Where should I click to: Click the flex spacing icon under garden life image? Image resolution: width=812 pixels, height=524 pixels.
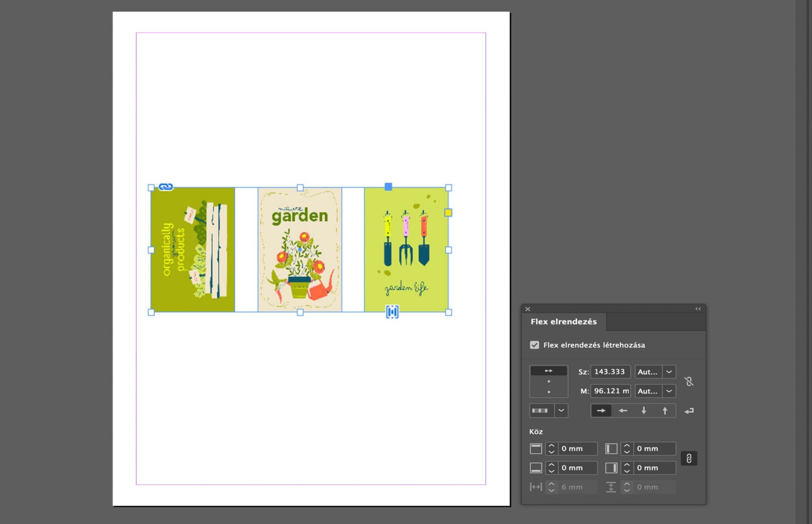coord(392,312)
